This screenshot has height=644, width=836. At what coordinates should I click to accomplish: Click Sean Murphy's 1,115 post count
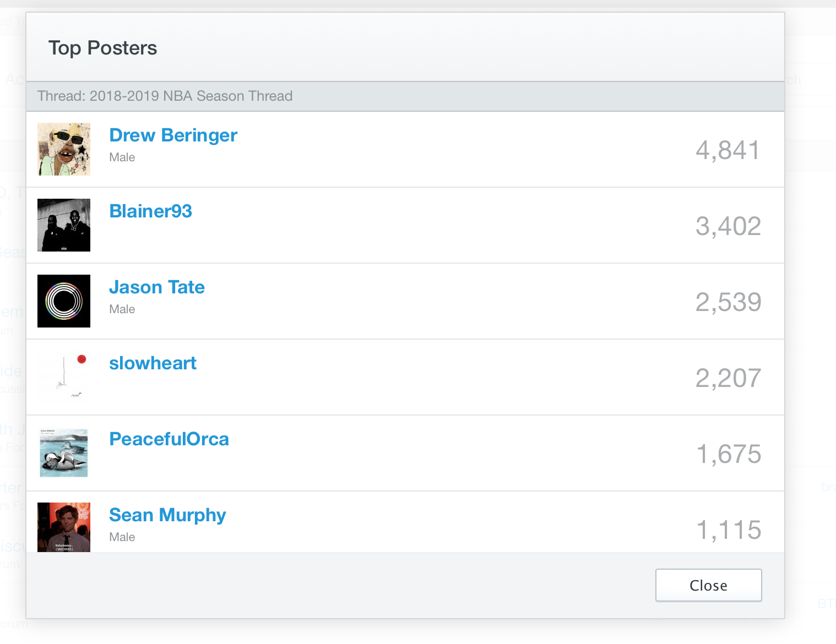[728, 530]
